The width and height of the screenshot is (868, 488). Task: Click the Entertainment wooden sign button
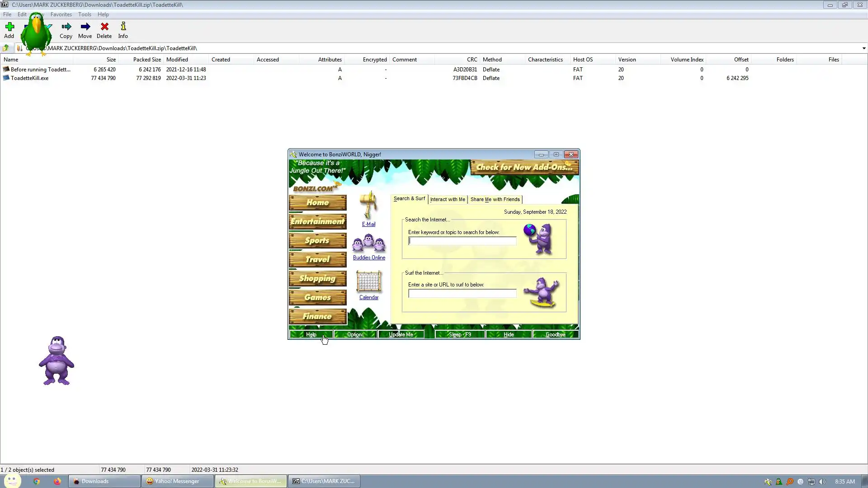point(317,221)
